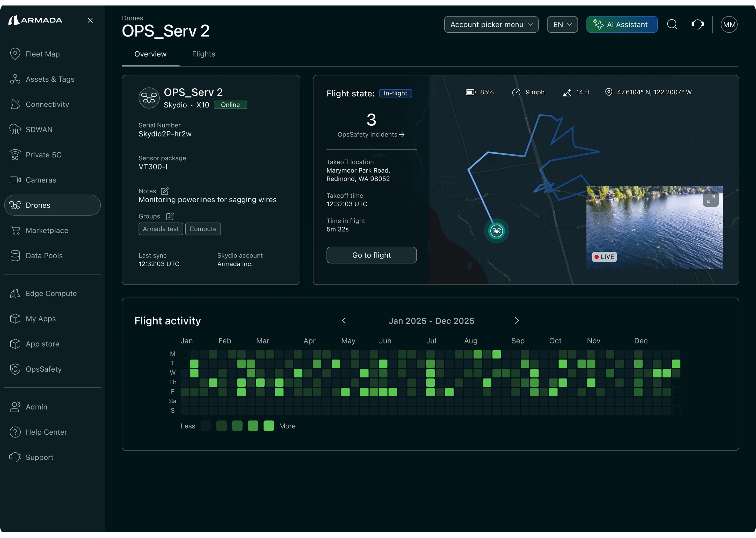Switch to the Flights tab

(x=203, y=54)
